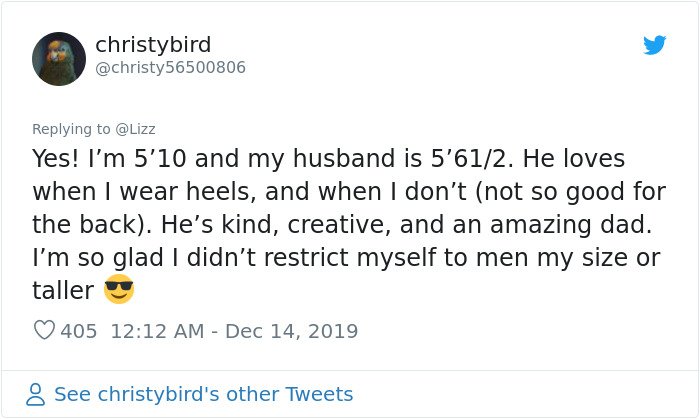Click the tweet line starting 'Yes! I'm 5'10'
700x419 pixels.
(x=328, y=158)
